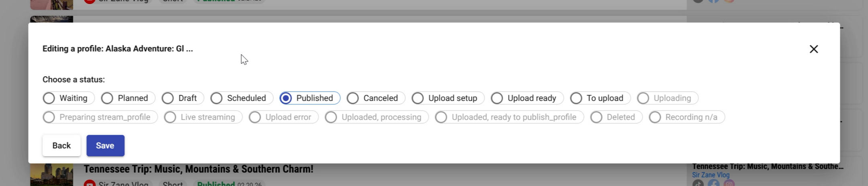
Task: Select the Planned status
Action: point(128,98)
